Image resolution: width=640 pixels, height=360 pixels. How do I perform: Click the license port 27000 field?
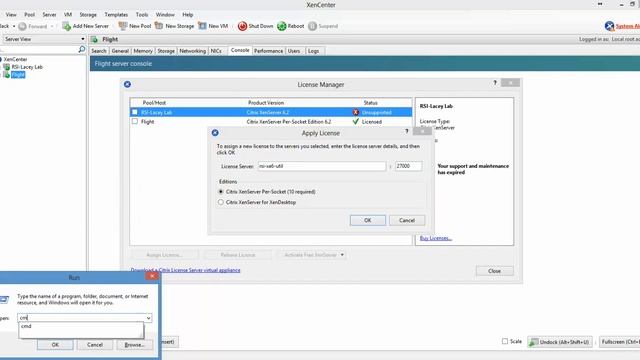pyautogui.click(x=408, y=166)
